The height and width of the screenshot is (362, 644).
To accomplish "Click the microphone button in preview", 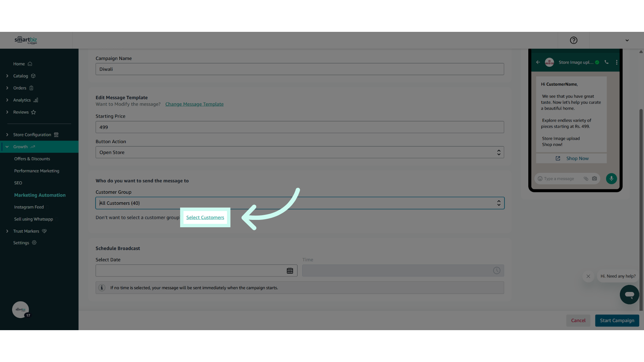I will (x=611, y=179).
